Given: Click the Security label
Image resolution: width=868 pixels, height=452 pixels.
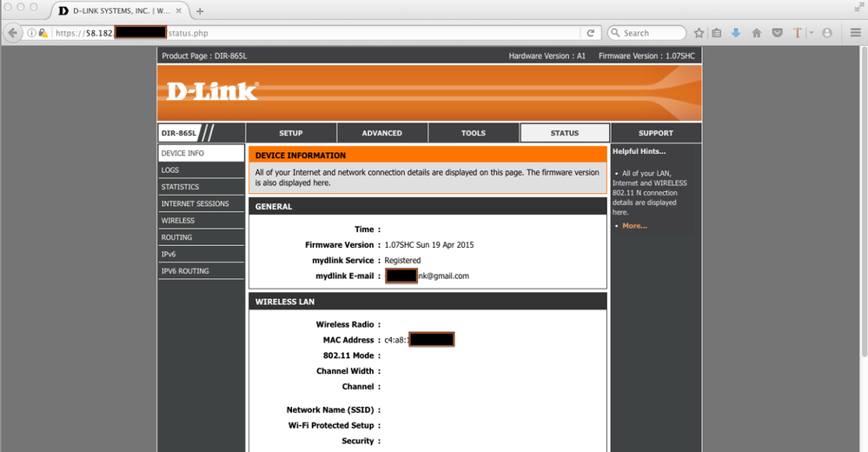Looking at the screenshot, I should [358, 441].
